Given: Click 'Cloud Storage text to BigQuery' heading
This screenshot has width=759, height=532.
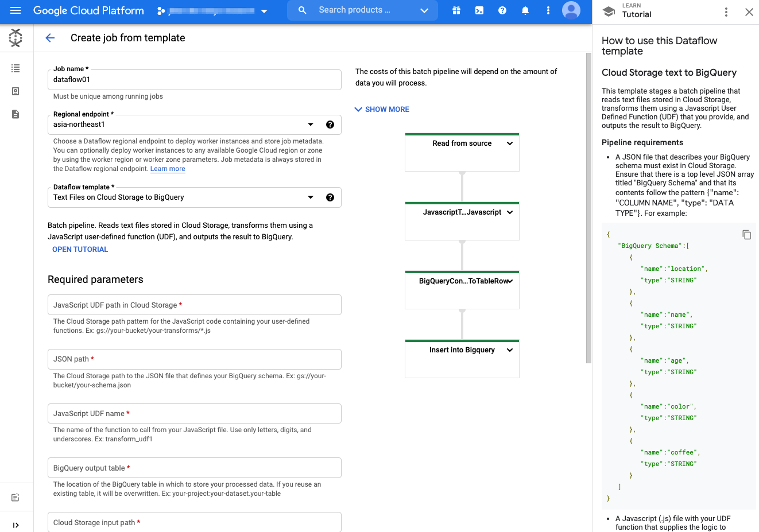Looking at the screenshot, I should (x=669, y=72).
